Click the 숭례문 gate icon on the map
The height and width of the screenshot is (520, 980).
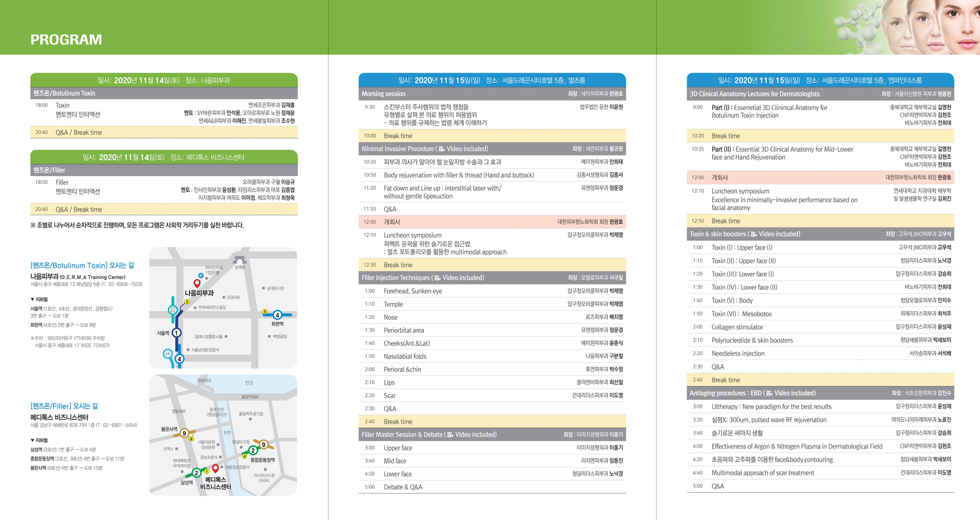pyautogui.click(x=240, y=259)
